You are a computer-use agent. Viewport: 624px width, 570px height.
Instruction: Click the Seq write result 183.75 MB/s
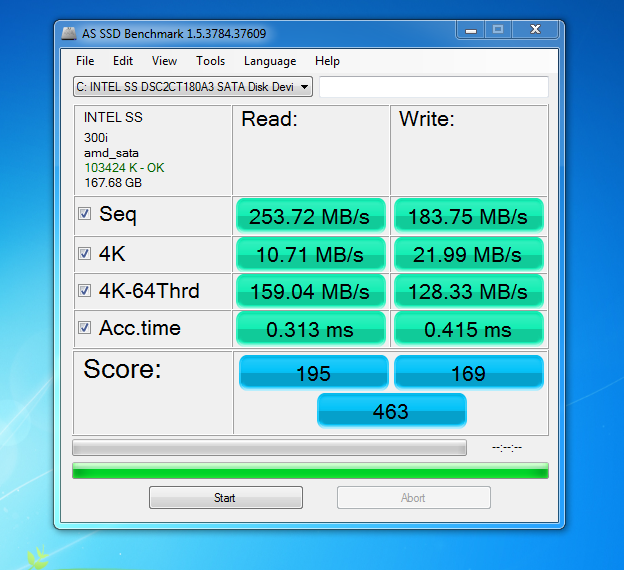point(468,216)
